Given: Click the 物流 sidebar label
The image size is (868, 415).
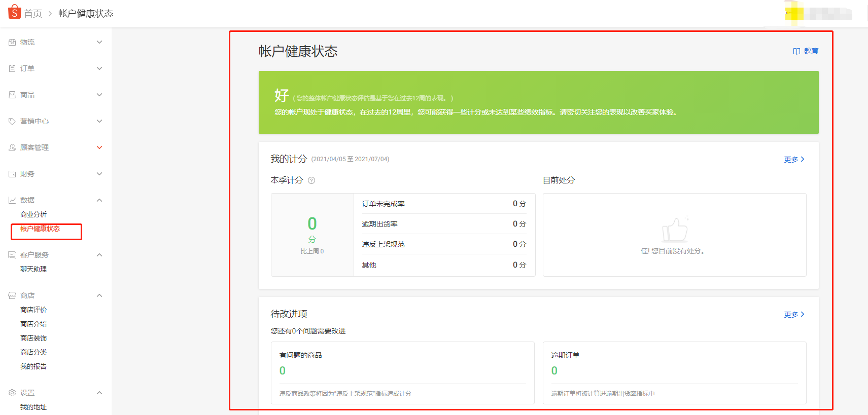Looking at the screenshot, I should pos(27,42).
